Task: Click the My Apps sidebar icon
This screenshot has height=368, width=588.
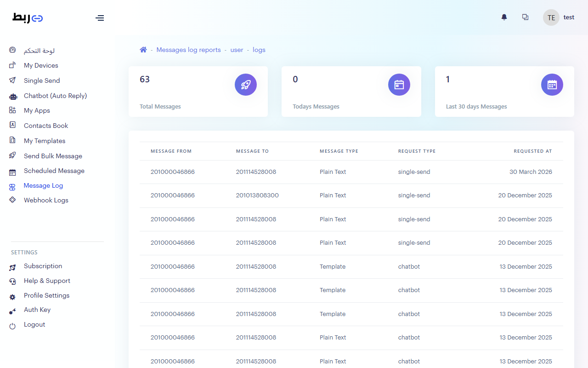Action: [13, 110]
